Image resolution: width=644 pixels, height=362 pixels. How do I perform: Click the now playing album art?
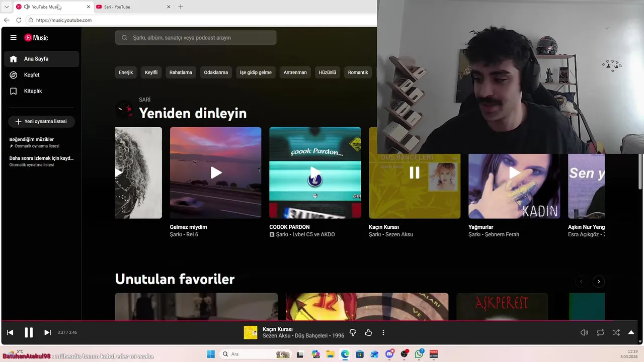251,332
